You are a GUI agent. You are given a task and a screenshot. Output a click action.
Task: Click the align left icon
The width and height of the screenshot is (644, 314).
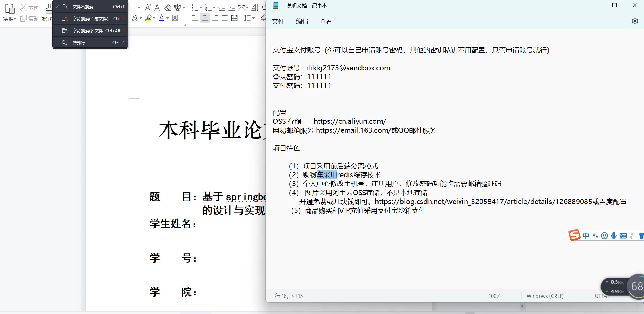pyautogui.click(x=195, y=18)
